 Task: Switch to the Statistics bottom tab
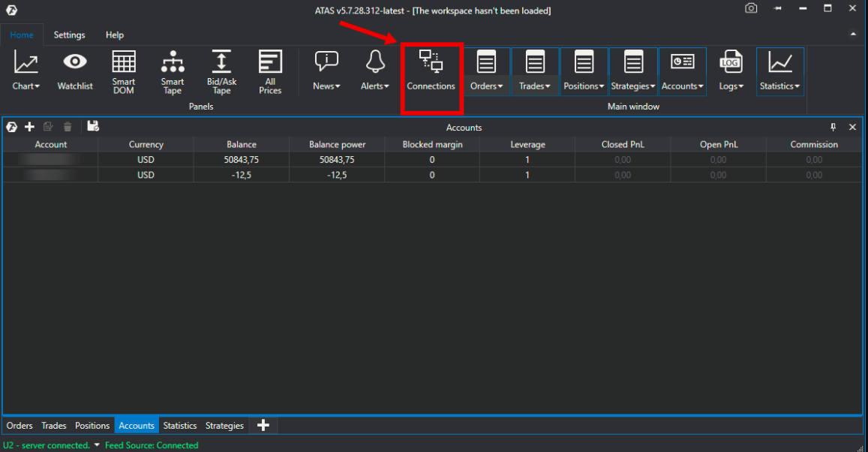(180, 426)
